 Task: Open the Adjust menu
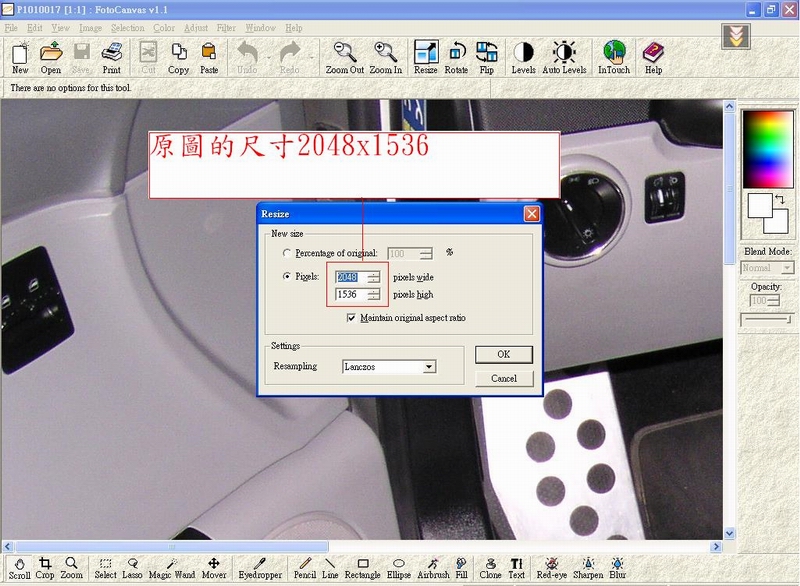point(195,28)
